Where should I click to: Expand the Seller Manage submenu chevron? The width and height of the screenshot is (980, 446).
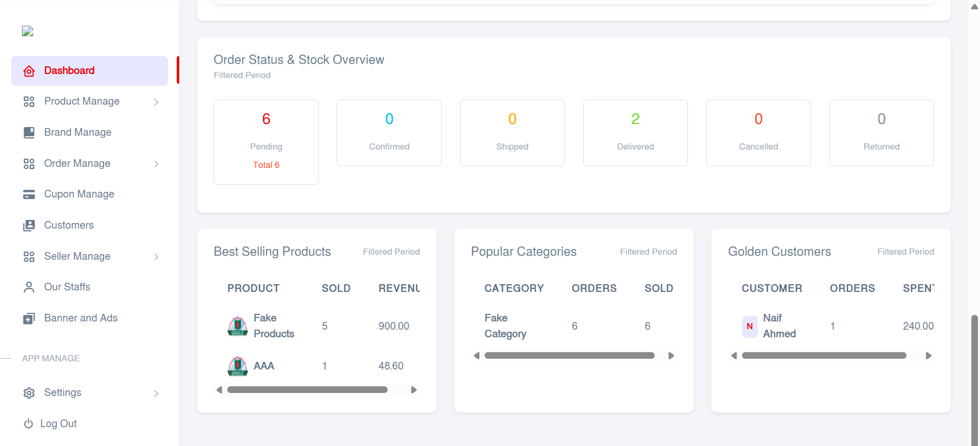point(156,257)
